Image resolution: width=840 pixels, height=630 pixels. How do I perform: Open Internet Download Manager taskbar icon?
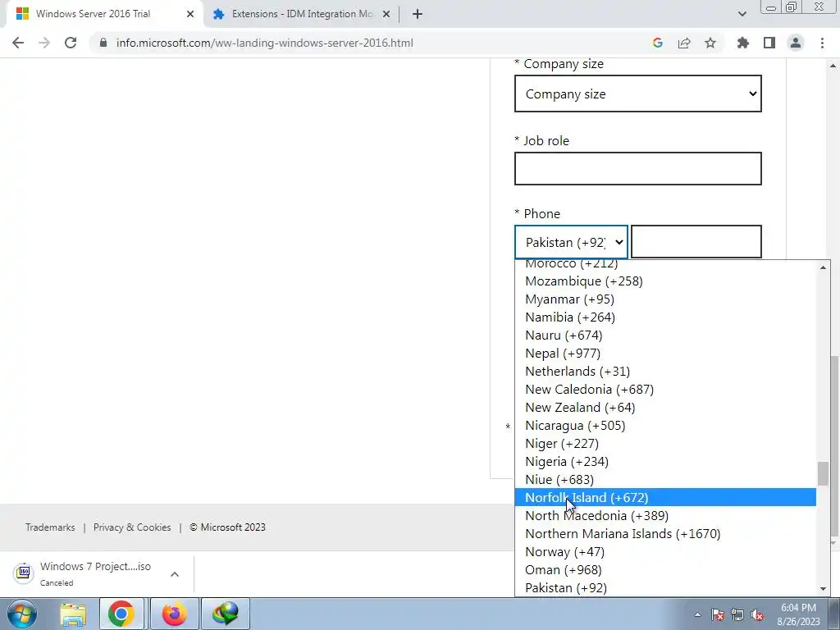[x=225, y=614]
